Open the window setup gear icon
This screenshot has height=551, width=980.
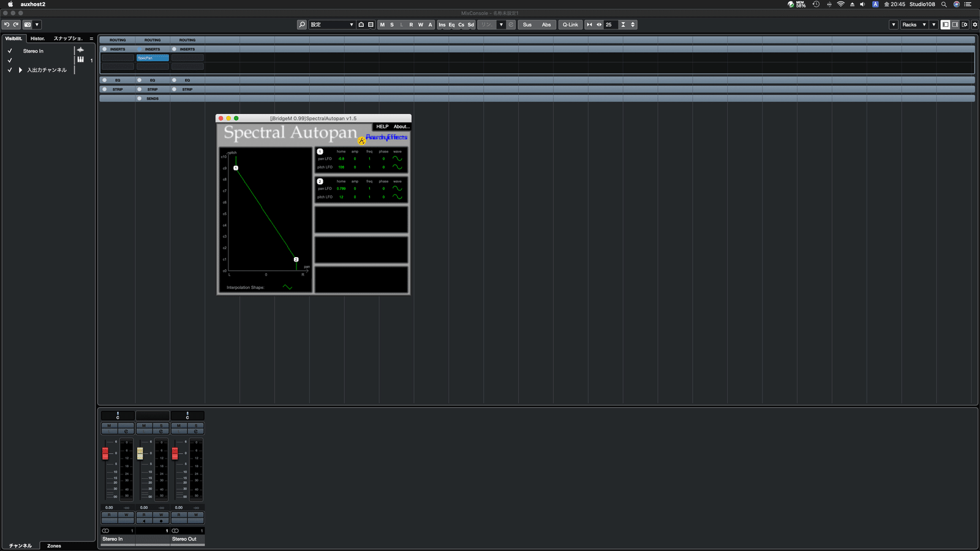coord(975,24)
